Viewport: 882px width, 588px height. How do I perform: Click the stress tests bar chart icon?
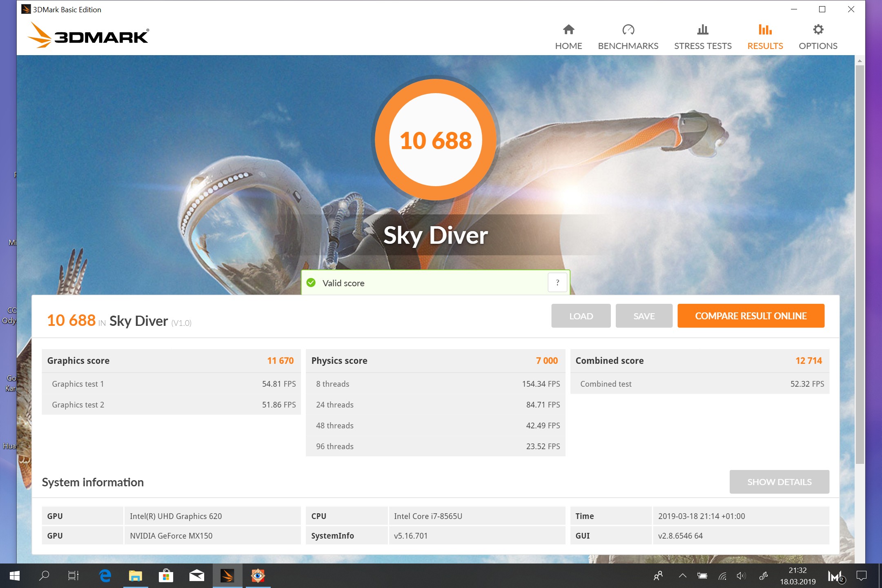(703, 29)
